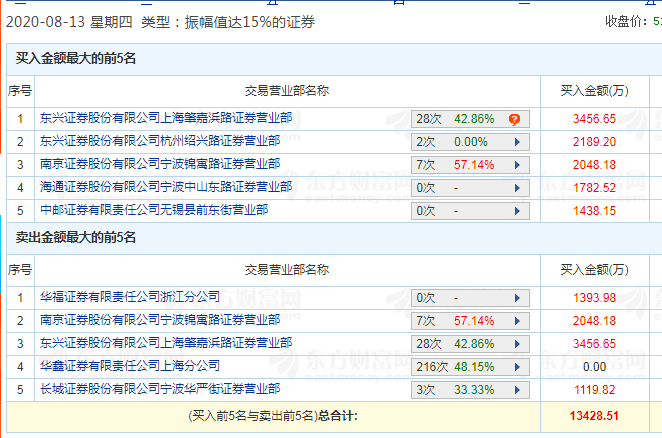Click the 3次 33.33% stats box
Viewport: 662px width, 438px height.
click(470, 390)
